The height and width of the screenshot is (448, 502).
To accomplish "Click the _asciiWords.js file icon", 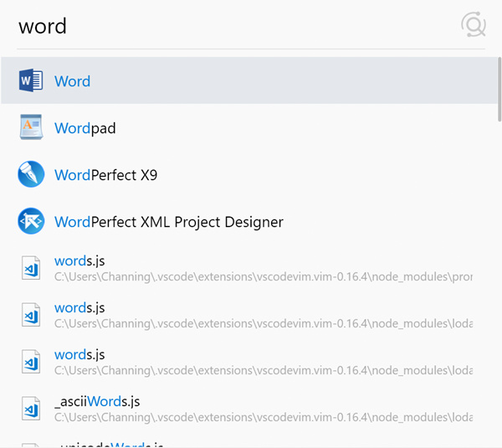I will (31, 409).
